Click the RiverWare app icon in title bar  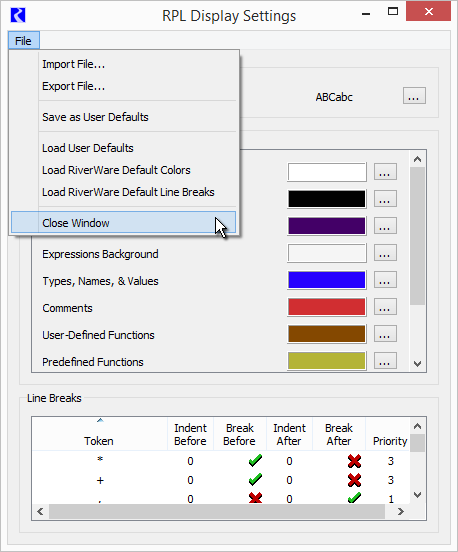point(18,15)
